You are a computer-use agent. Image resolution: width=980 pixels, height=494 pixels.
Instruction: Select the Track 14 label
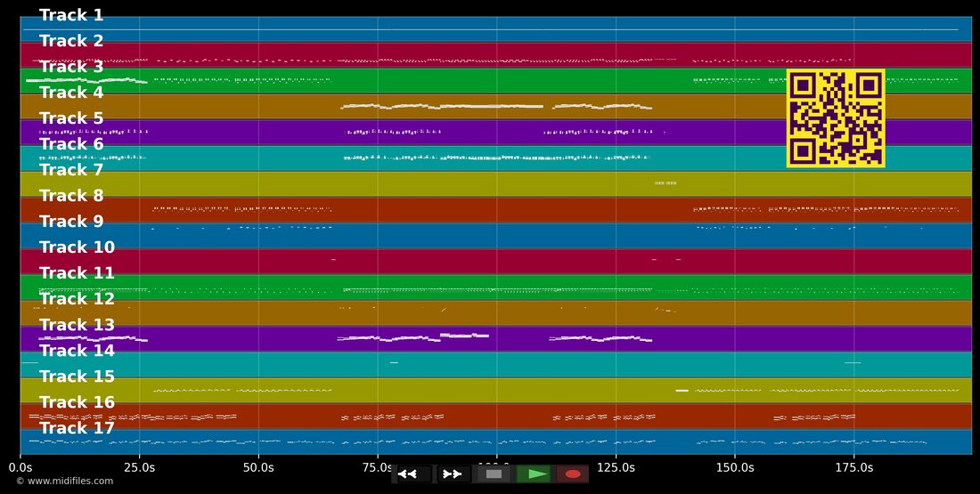point(77,351)
